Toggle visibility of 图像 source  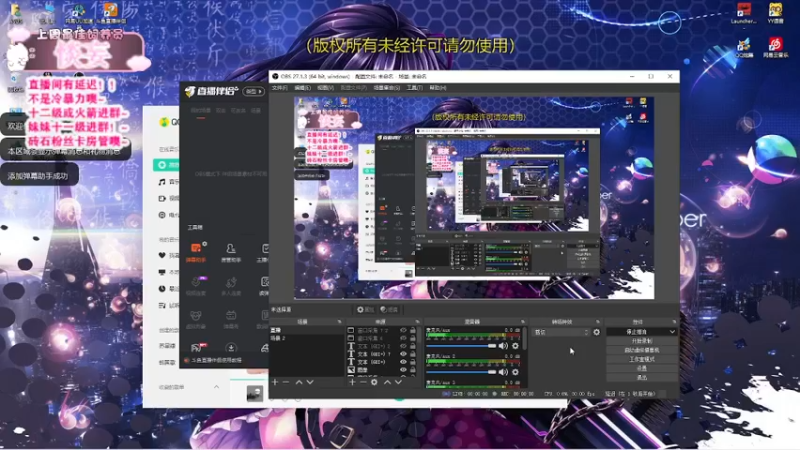[403, 369]
